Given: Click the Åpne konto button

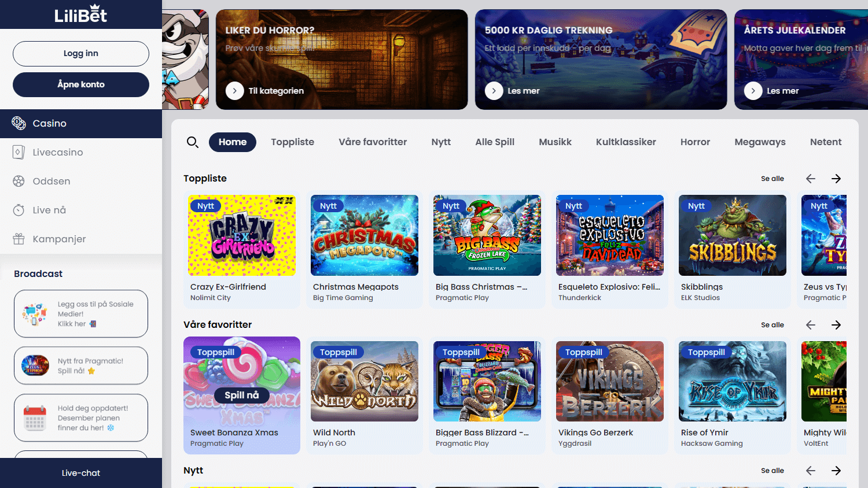Looking at the screenshot, I should tap(80, 84).
